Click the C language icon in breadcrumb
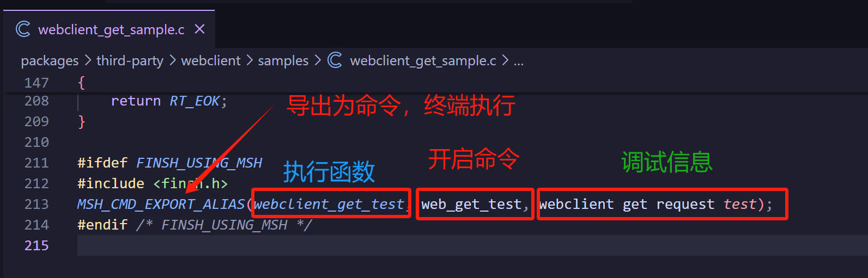The height and width of the screenshot is (278, 868). coord(335,60)
